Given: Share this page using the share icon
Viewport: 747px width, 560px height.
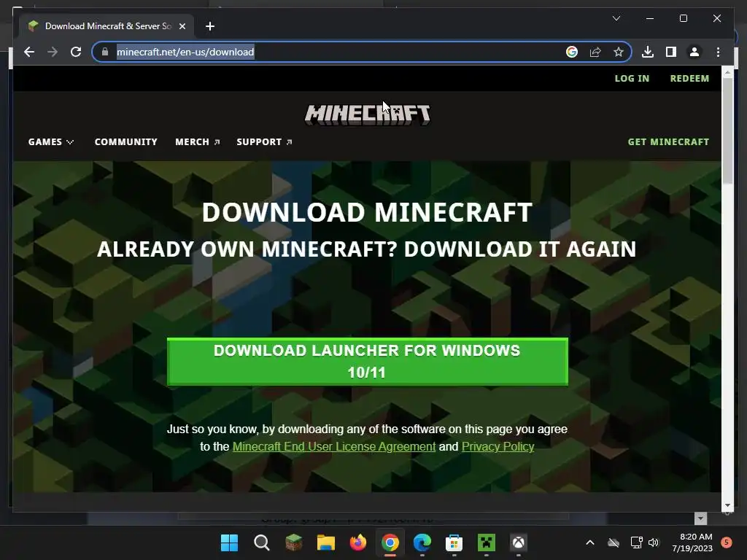Looking at the screenshot, I should [x=595, y=52].
